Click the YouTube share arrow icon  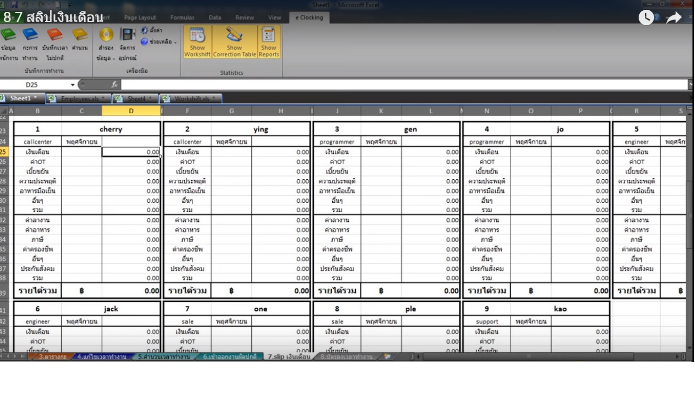(673, 18)
